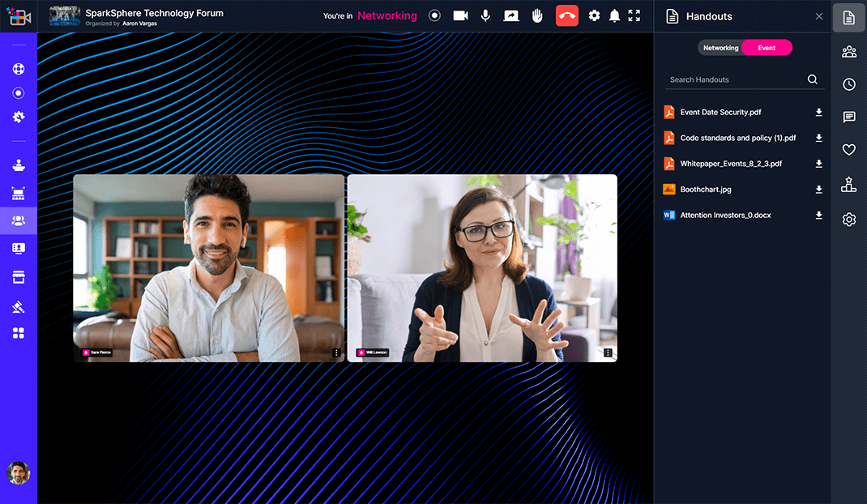Start screen sharing from the top toolbar

[x=510, y=15]
